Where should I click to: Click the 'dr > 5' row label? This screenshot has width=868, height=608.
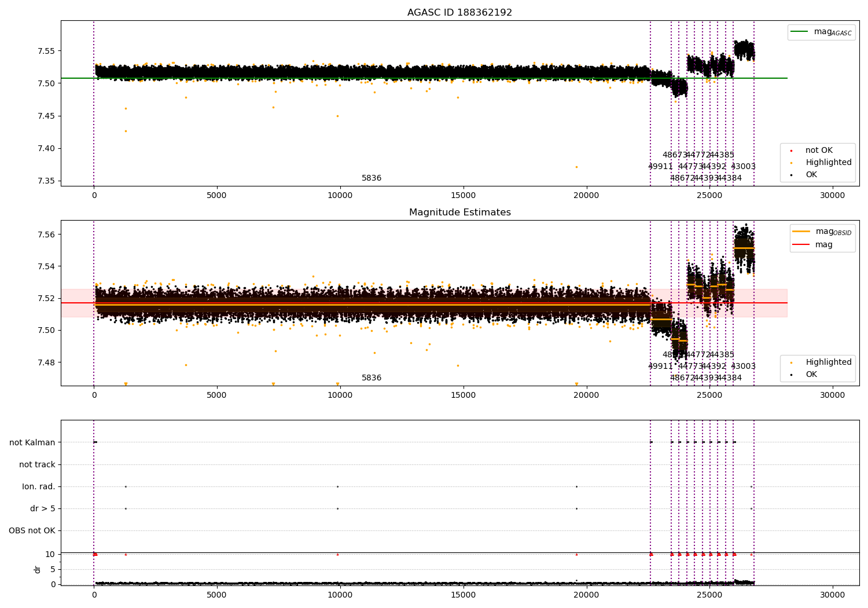tap(43, 509)
